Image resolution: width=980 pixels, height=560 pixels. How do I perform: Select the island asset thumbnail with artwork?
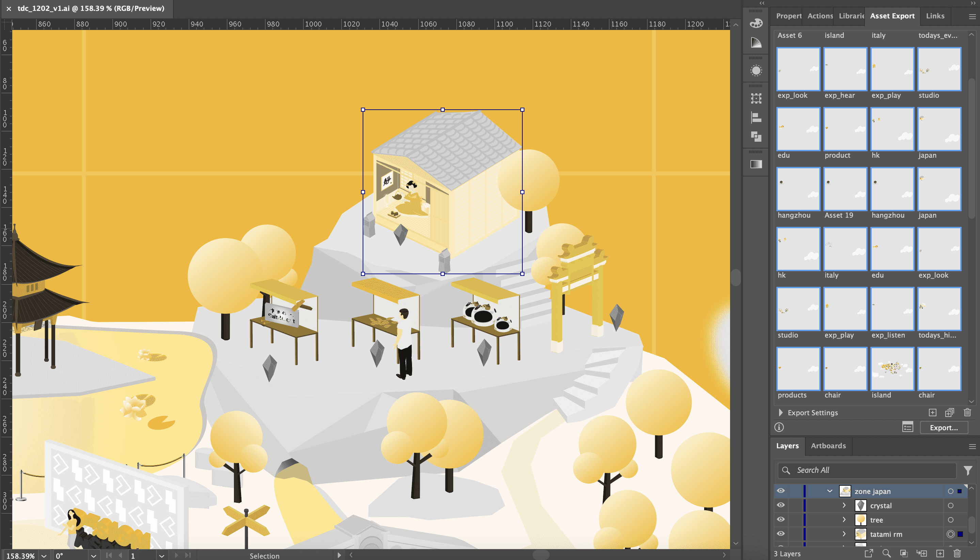pos(892,369)
